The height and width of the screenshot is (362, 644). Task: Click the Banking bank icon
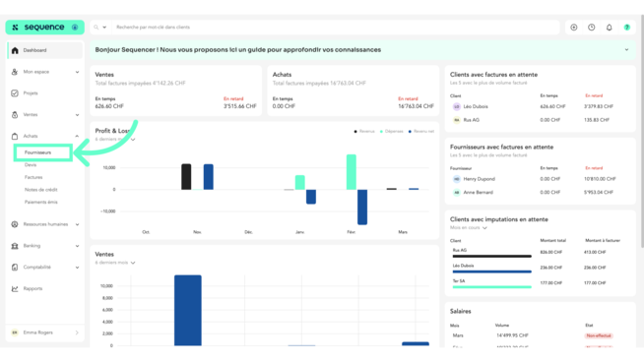click(x=15, y=246)
